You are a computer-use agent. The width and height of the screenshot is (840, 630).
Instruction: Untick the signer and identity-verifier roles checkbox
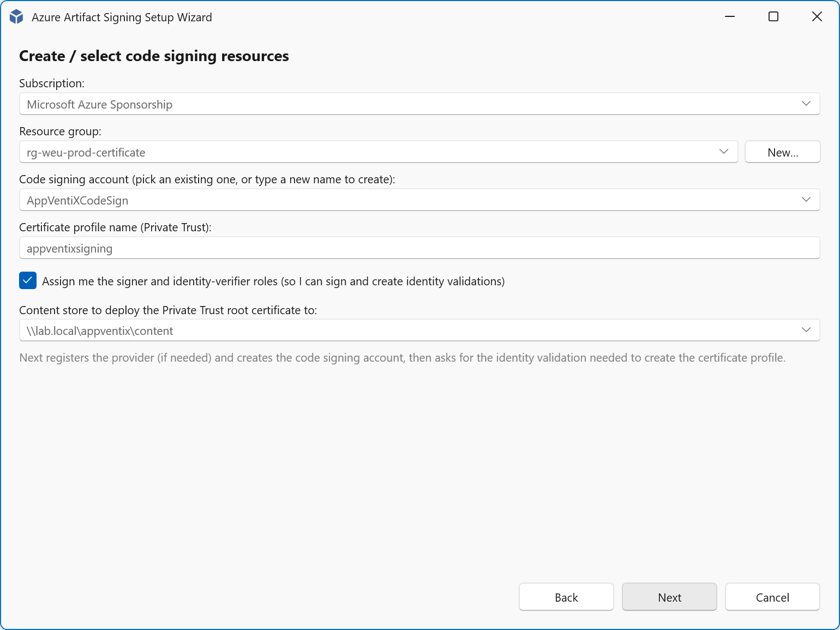(28, 281)
